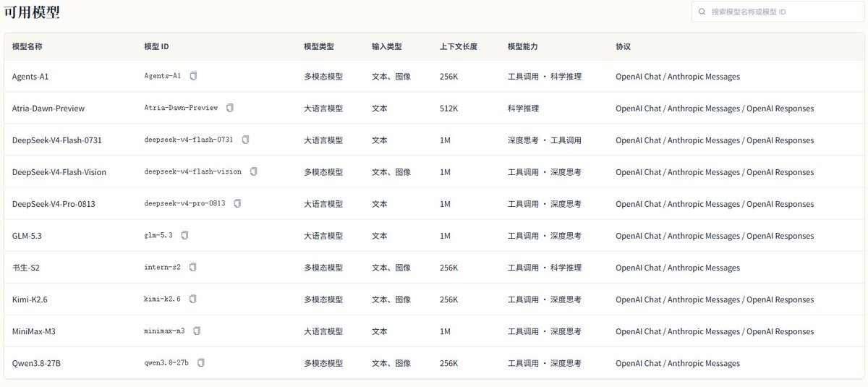Click the deepseek-v4-flash-0731 ID text

[x=189, y=140]
